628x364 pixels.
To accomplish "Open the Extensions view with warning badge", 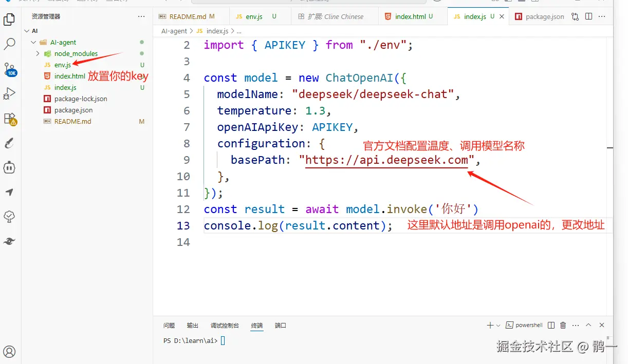I will [x=10, y=119].
